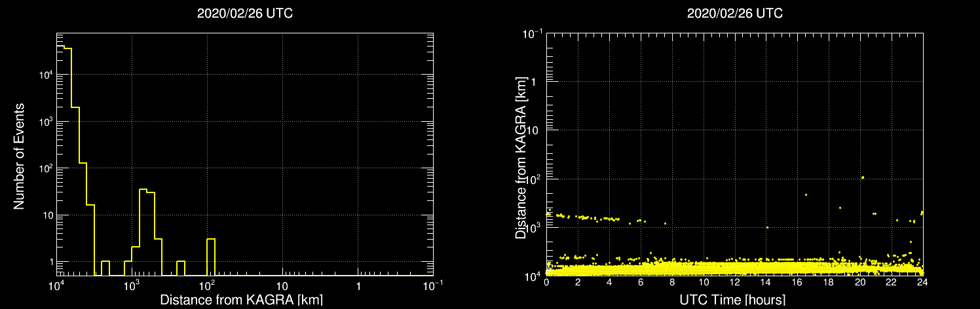This screenshot has width=980, height=309.
Task: Click the 10^4 tick on histogram distance axis
Action: tap(57, 285)
